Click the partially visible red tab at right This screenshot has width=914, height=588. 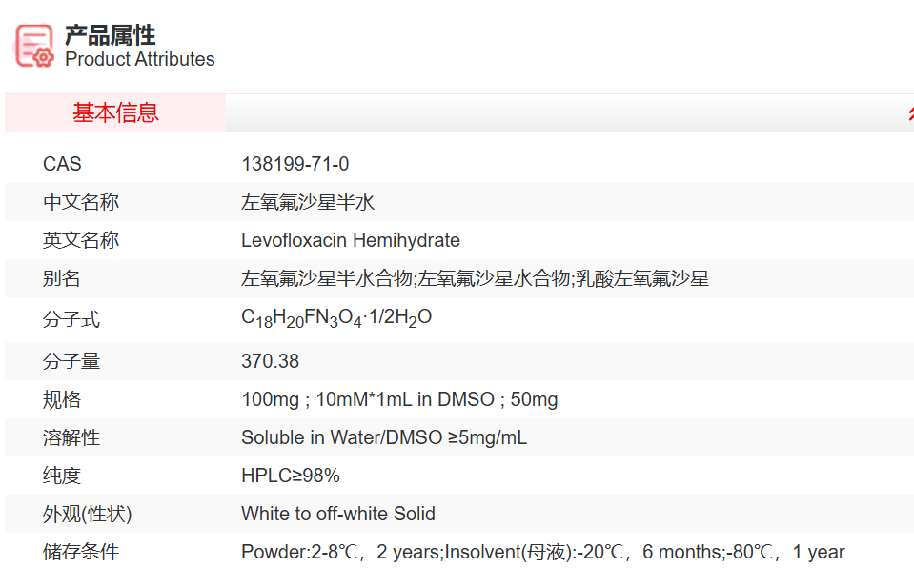click(x=909, y=113)
